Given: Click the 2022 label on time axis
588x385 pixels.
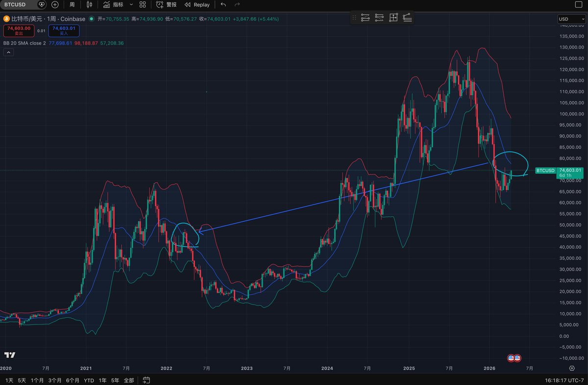Looking at the screenshot, I should pyautogui.click(x=166, y=368).
